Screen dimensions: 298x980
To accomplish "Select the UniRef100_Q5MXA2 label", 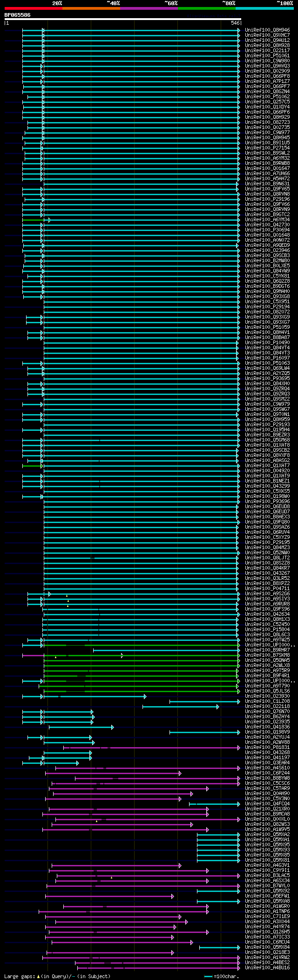I will coord(267,835).
